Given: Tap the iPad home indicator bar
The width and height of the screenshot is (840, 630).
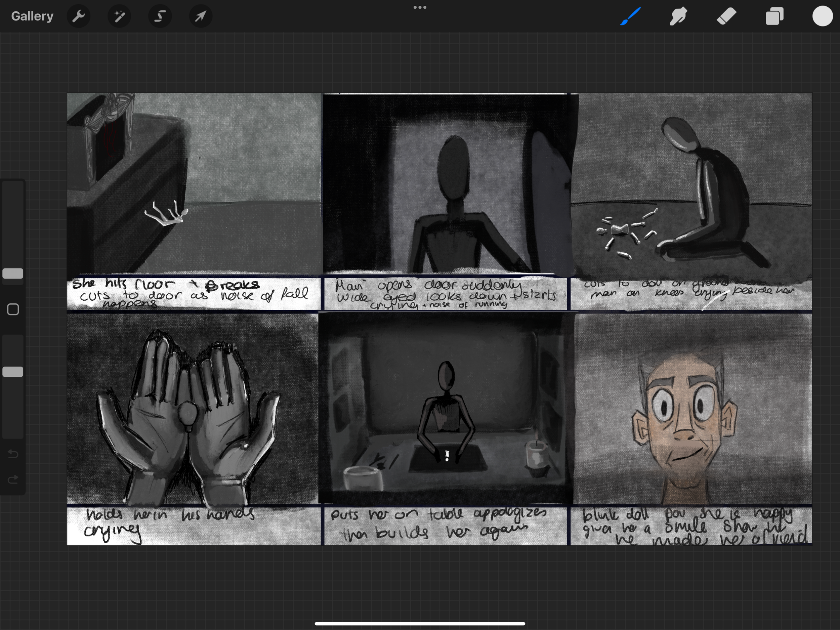Looking at the screenshot, I should (420, 624).
